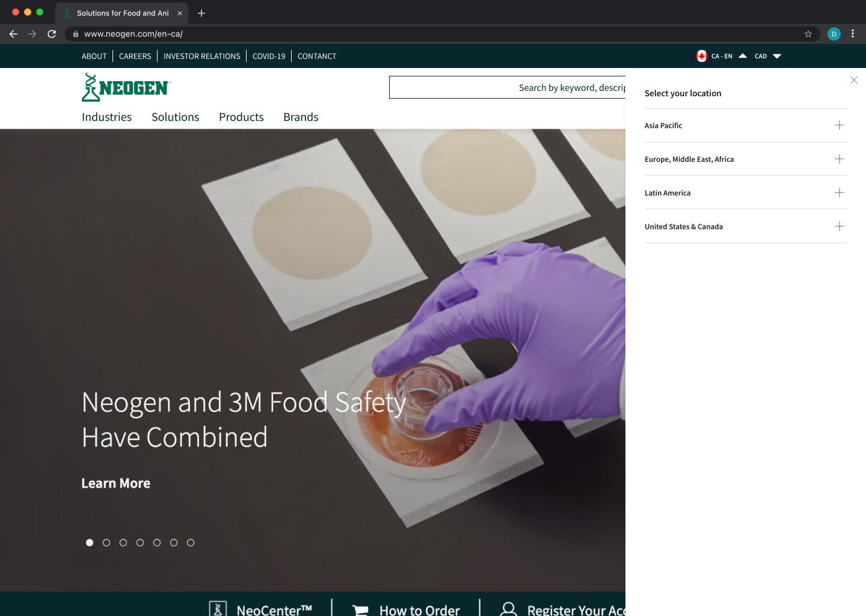
Task: Select the fifth carousel slide dot
Action: 157,543
